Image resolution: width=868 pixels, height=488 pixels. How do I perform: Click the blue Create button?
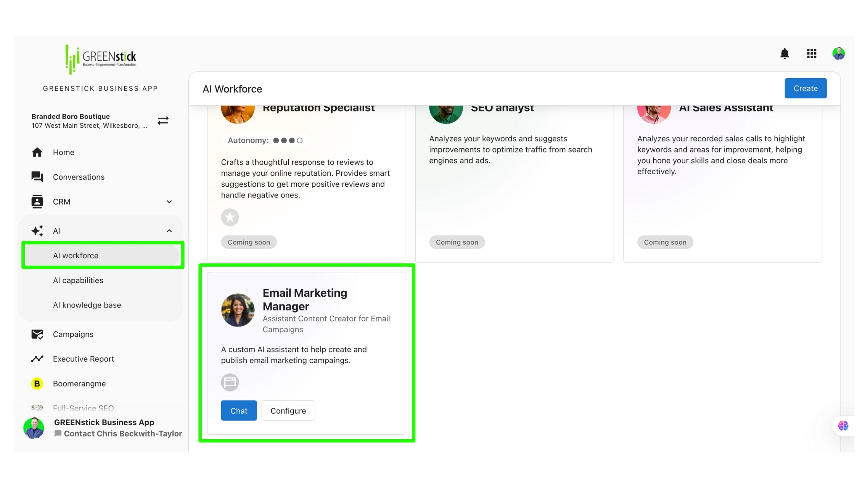coord(805,88)
